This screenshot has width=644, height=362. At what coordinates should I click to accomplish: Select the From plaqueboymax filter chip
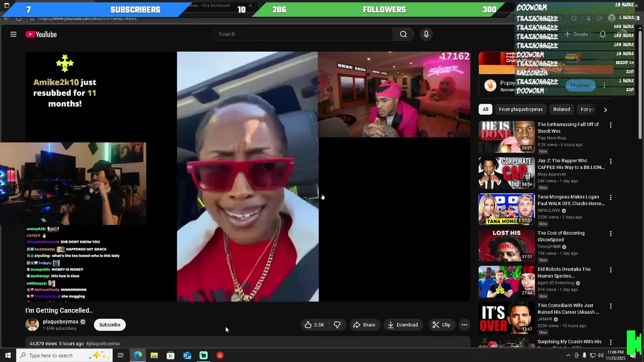click(521, 110)
